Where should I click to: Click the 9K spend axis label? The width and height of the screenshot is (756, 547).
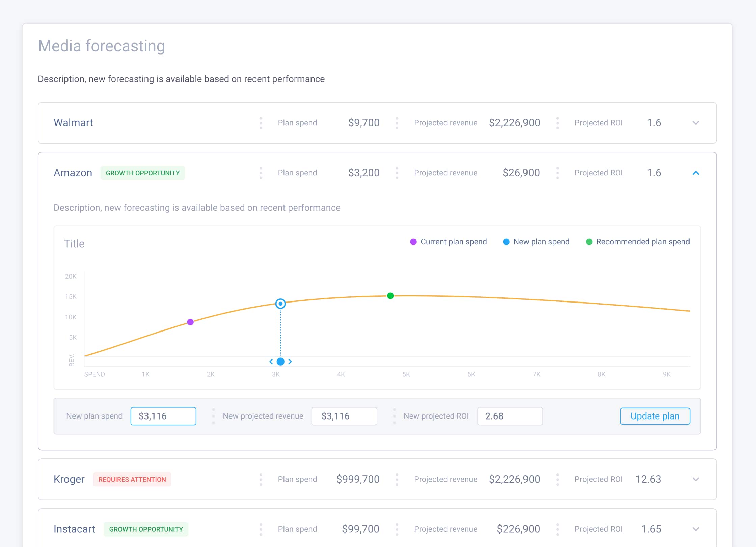coord(667,374)
